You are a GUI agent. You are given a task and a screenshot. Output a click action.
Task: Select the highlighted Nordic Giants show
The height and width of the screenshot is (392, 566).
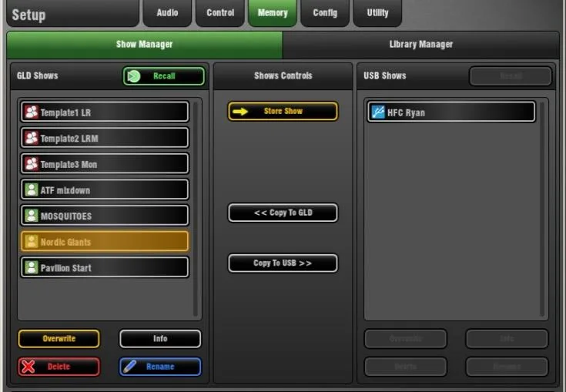click(105, 242)
